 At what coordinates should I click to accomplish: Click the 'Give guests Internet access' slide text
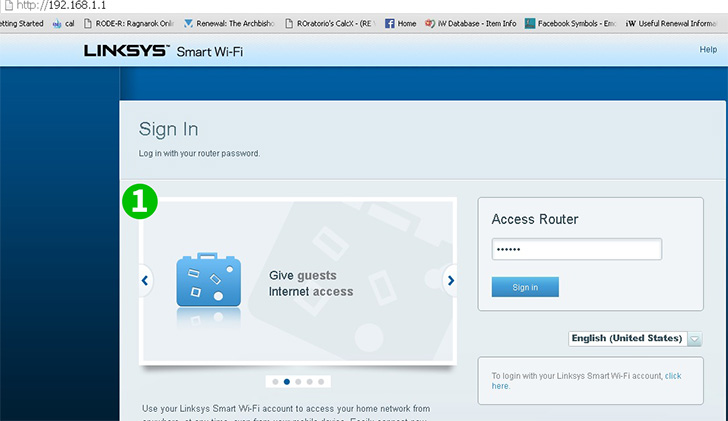tap(311, 283)
